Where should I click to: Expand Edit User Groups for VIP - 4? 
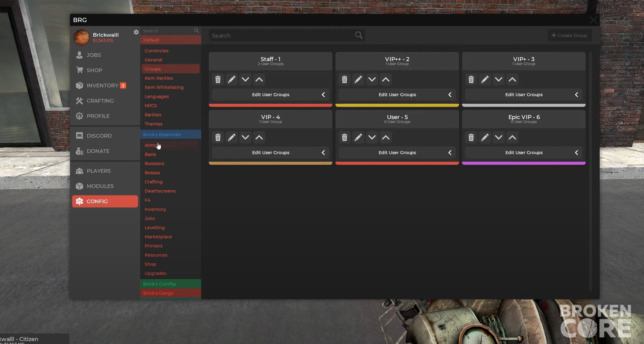[271, 152]
